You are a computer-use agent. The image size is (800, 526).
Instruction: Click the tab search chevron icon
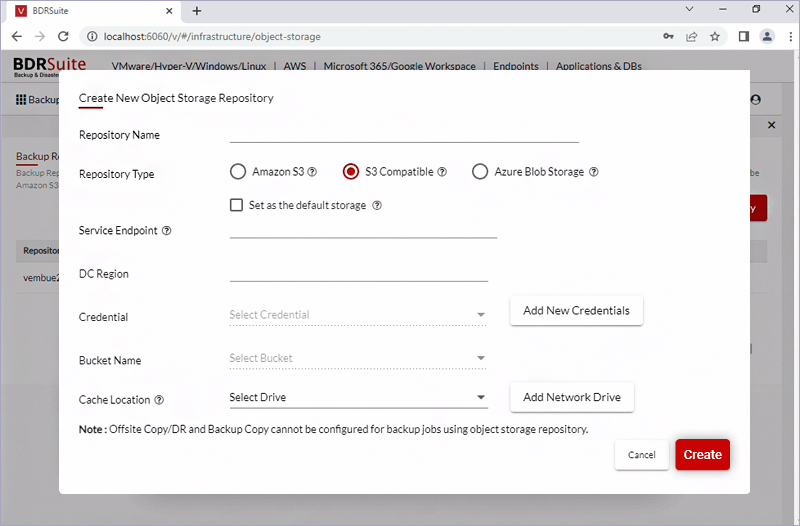point(689,9)
